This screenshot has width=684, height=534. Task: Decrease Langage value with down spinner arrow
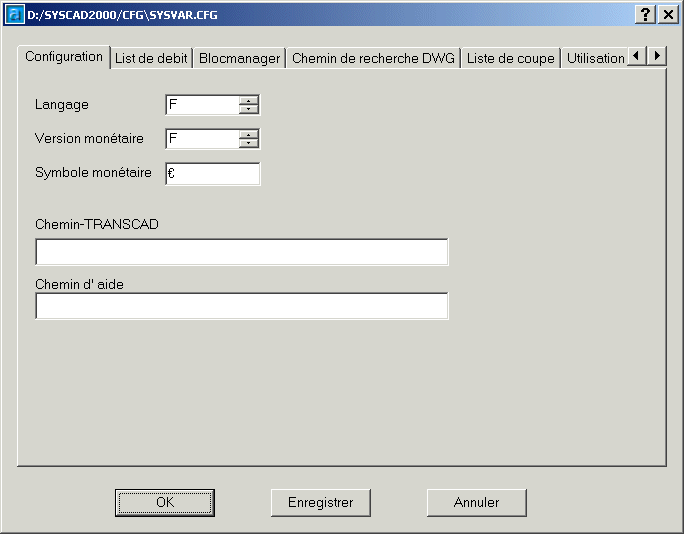click(x=249, y=109)
